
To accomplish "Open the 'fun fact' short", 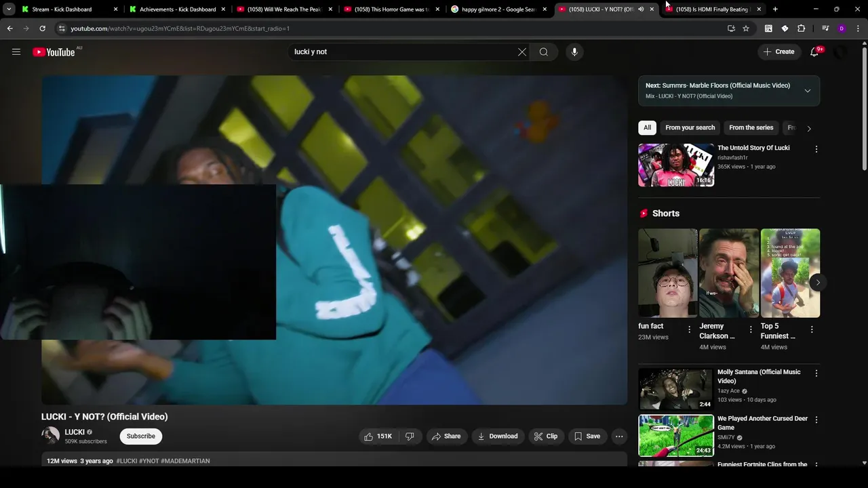I will (x=668, y=273).
